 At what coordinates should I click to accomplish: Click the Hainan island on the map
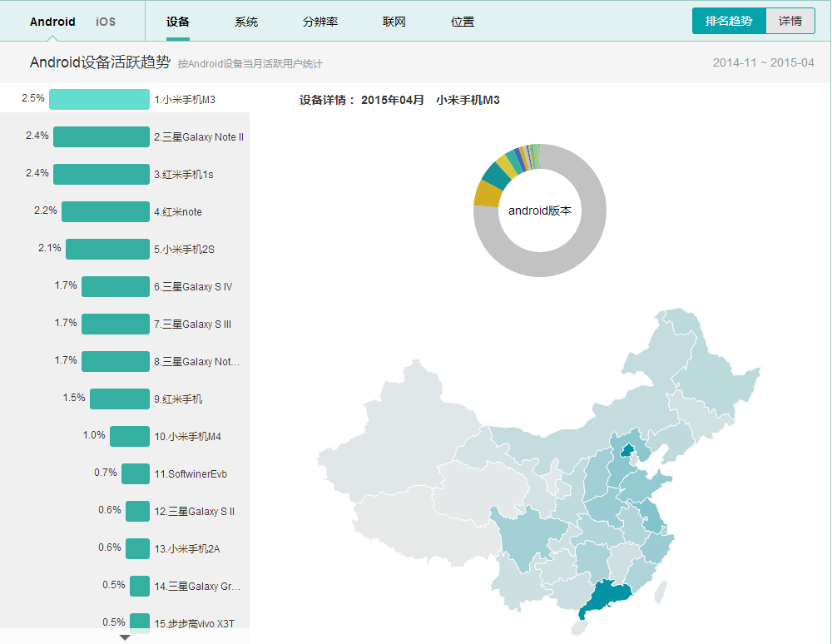coord(580,629)
